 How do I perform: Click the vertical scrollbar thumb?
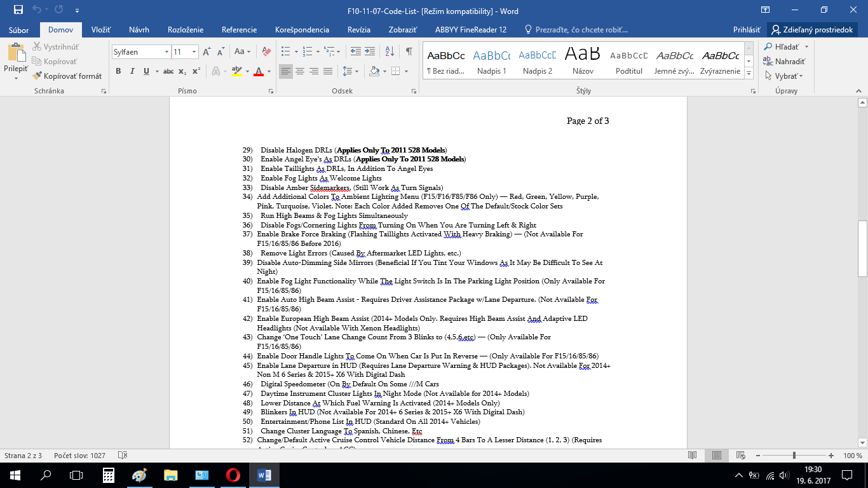pyautogui.click(x=862, y=248)
